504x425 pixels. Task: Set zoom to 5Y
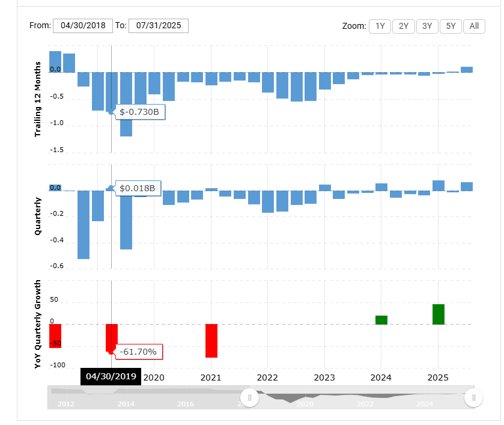[x=451, y=26]
